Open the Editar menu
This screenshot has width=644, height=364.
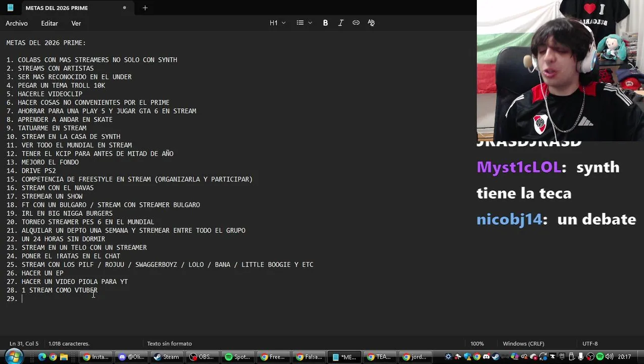pyautogui.click(x=49, y=23)
